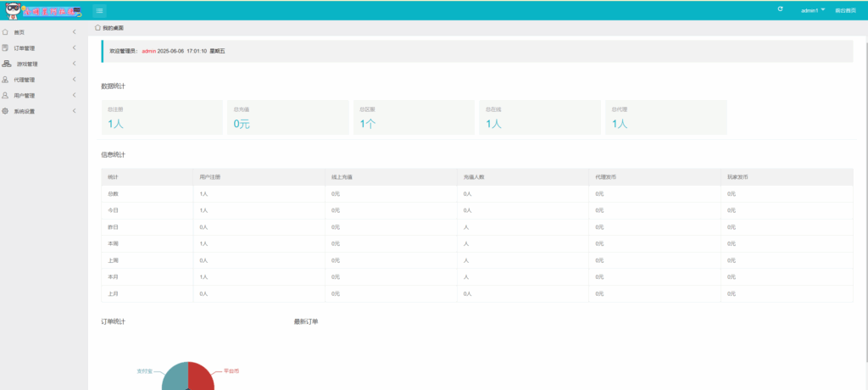The width and height of the screenshot is (868, 390).
Task: Expand the 系统设置 chevron arrow
Action: (x=75, y=111)
